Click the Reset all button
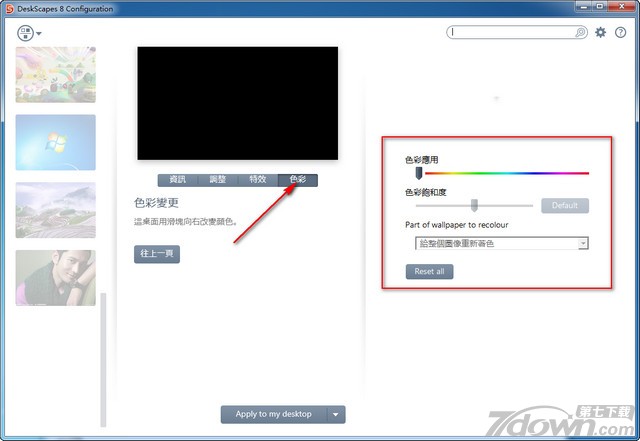This screenshot has height=441, width=640. coord(429,272)
